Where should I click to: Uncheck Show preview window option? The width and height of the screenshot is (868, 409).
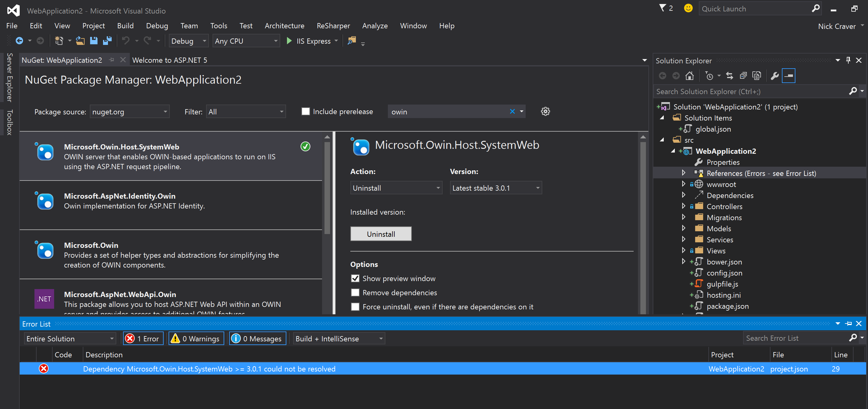point(355,278)
